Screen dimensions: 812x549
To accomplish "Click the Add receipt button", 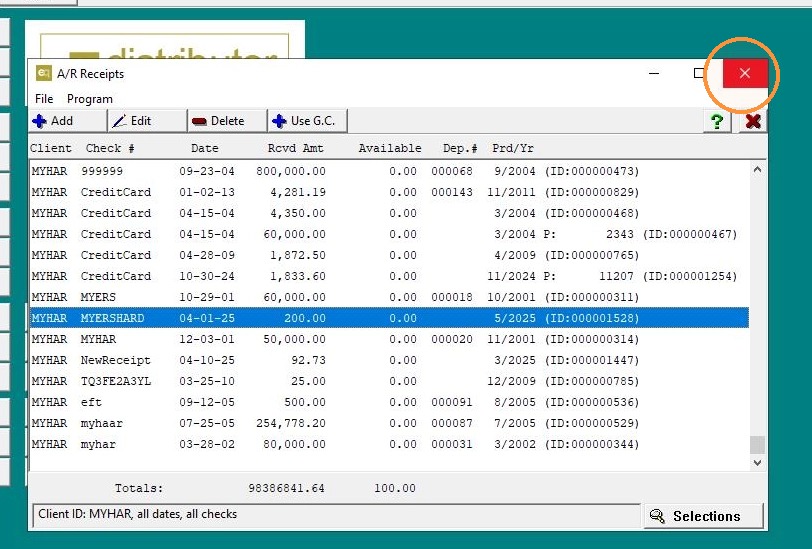I will coord(67,121).
